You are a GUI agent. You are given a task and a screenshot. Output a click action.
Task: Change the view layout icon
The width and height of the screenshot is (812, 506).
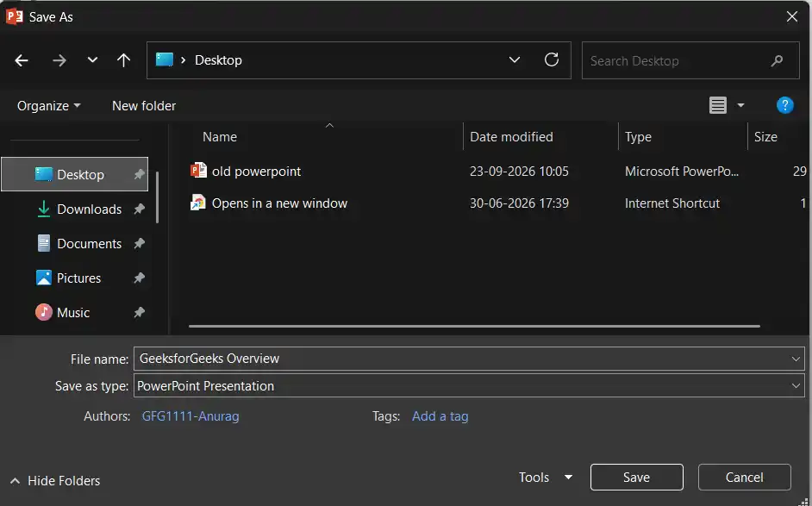718,106
